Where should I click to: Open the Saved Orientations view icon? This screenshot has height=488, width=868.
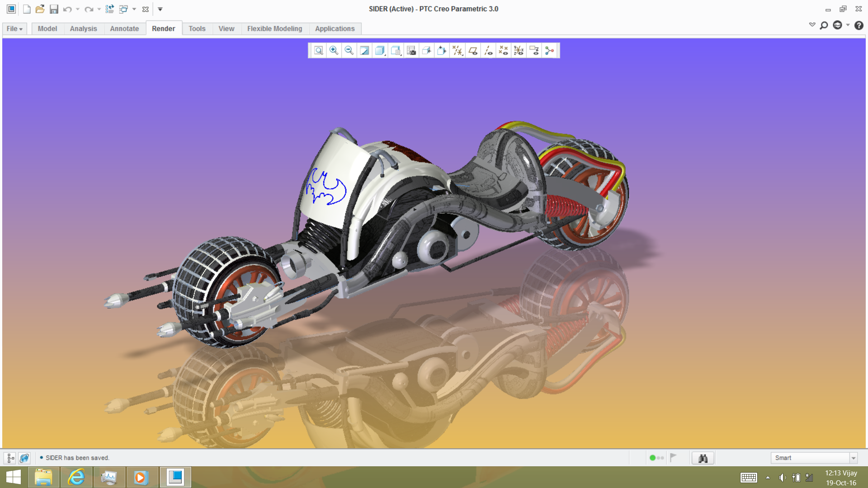[x=396, y=51]
